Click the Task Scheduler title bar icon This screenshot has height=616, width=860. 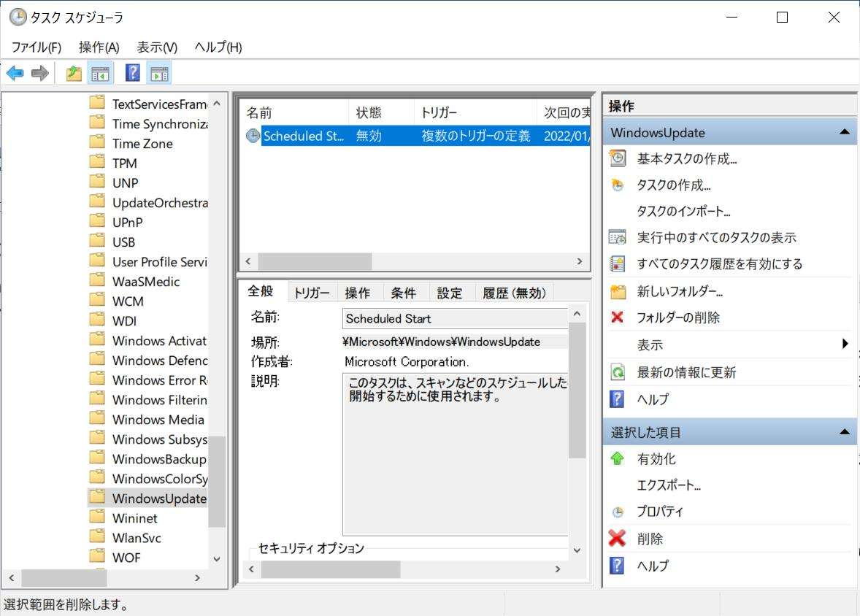(x=18, y=17)
